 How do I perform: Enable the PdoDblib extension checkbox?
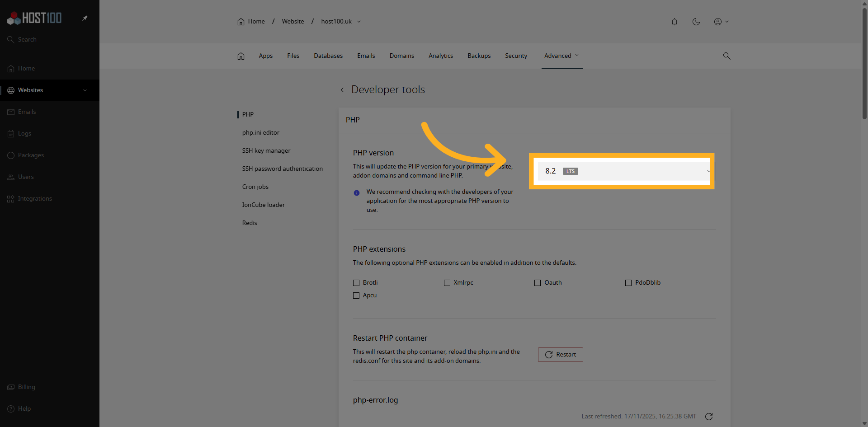pos(628,283)
